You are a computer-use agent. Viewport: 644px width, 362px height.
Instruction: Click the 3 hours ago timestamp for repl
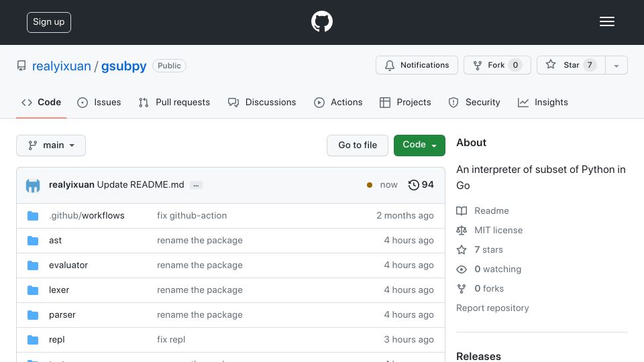(409, 340)
